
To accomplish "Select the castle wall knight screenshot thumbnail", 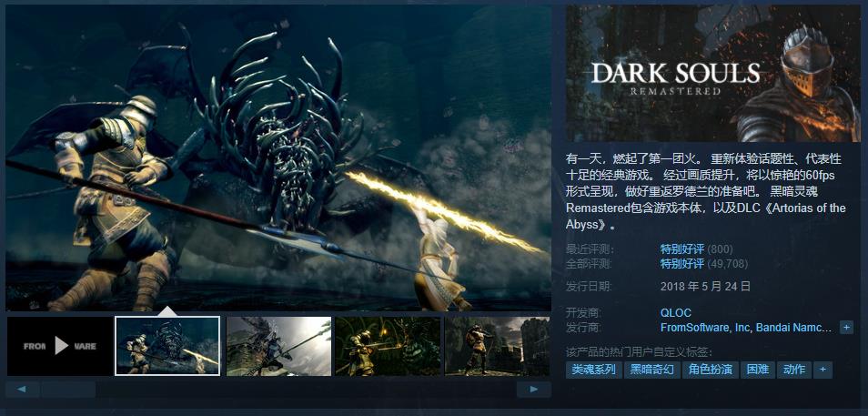I will [x=498, y=346].
